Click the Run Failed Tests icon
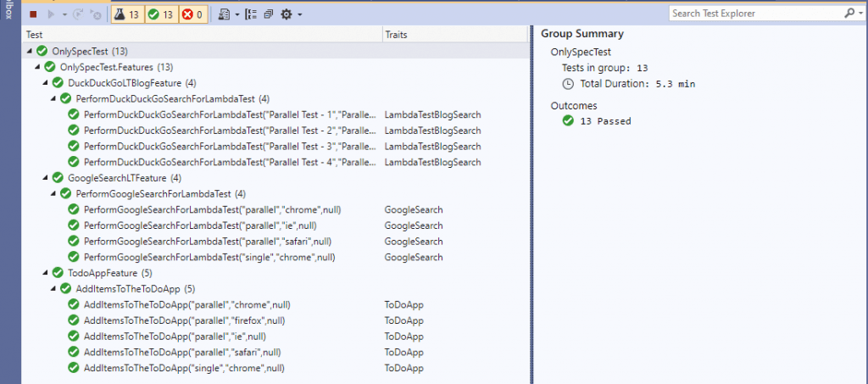Screen dimensions: 868x384 pyautogui.click(x=95, y=14)
